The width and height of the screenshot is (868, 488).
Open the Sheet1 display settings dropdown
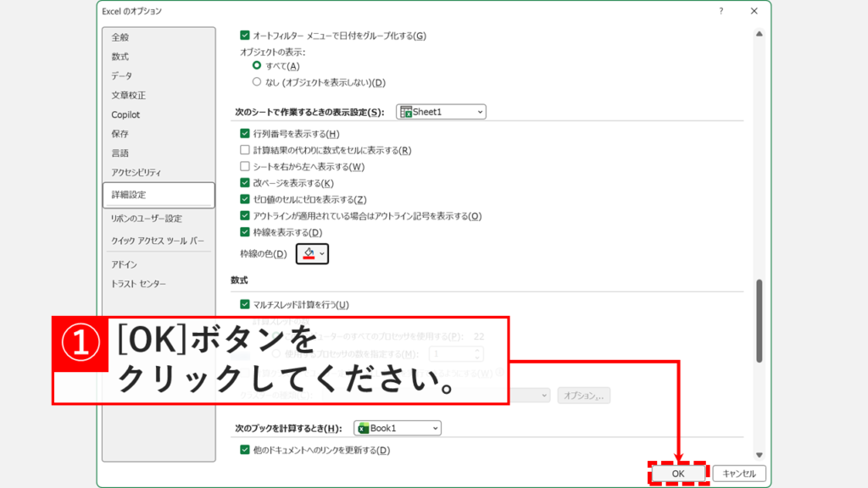439,111
